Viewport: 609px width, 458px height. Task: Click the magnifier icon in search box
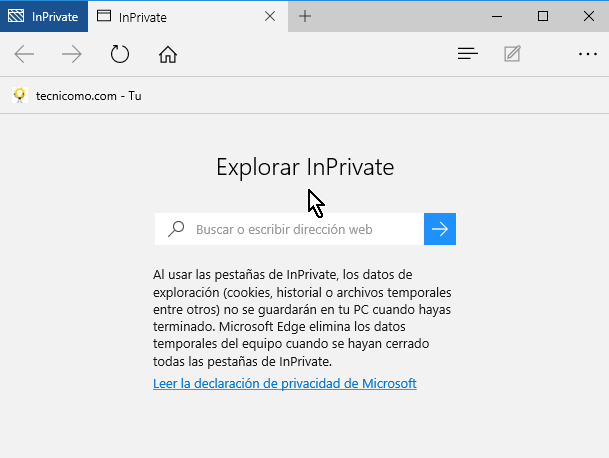pos(176,229)
